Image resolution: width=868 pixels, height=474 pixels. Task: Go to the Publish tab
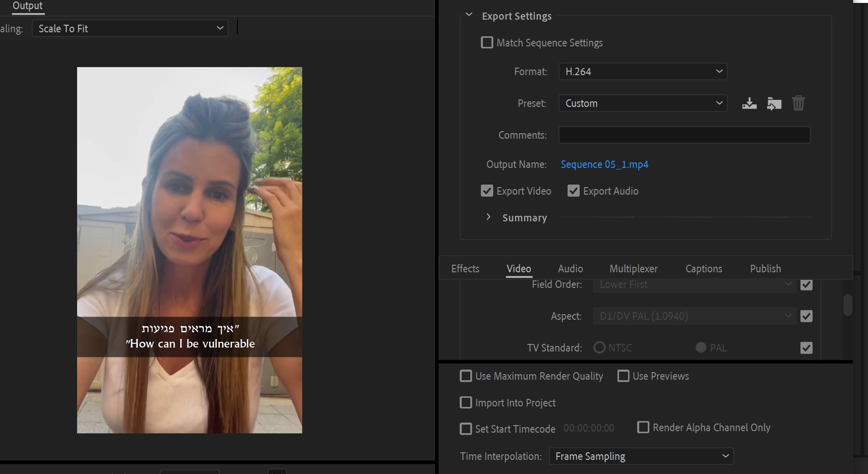pos(765,269)
